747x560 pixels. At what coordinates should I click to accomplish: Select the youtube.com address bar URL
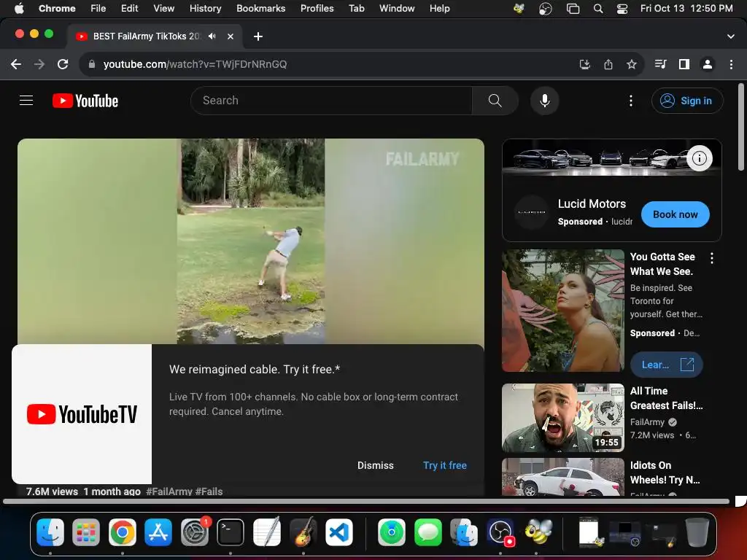[195, 64]
